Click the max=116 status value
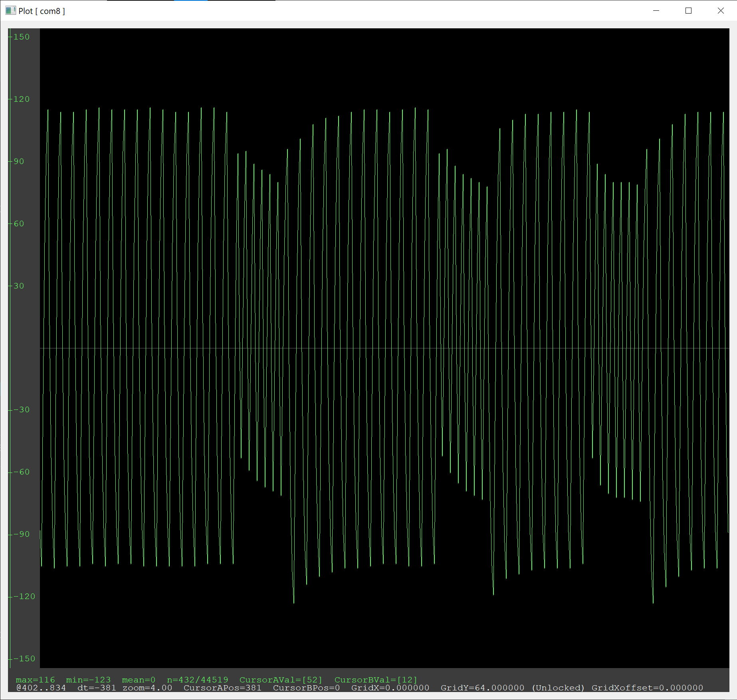Screen dimensions: 737x700 point(36,680)
